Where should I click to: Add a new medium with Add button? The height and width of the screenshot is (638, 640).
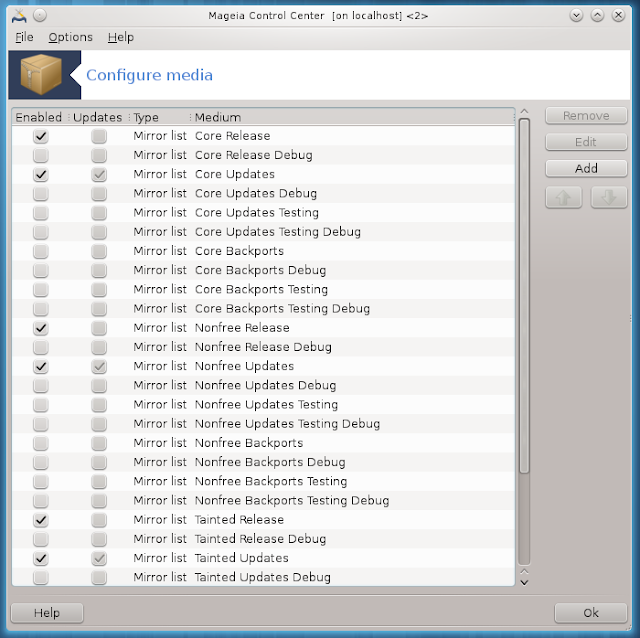(x=586, y=168)
